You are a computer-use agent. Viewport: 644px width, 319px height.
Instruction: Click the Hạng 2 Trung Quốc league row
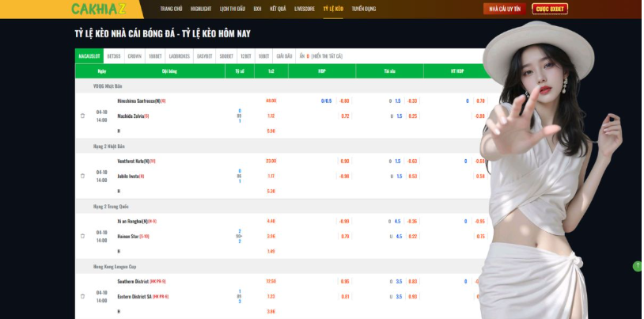[x=283, y=207]
